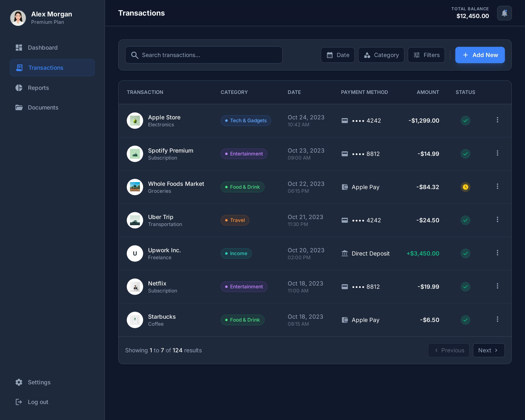The width and height of the screenshot is (525, 420).
Task: Open the Apple Store row's three-dot menu
Action: (x=497, y=120)
